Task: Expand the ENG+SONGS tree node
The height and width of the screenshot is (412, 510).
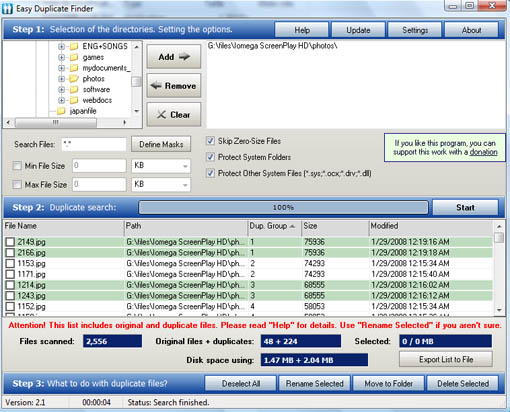Action: tap(61, 47)
